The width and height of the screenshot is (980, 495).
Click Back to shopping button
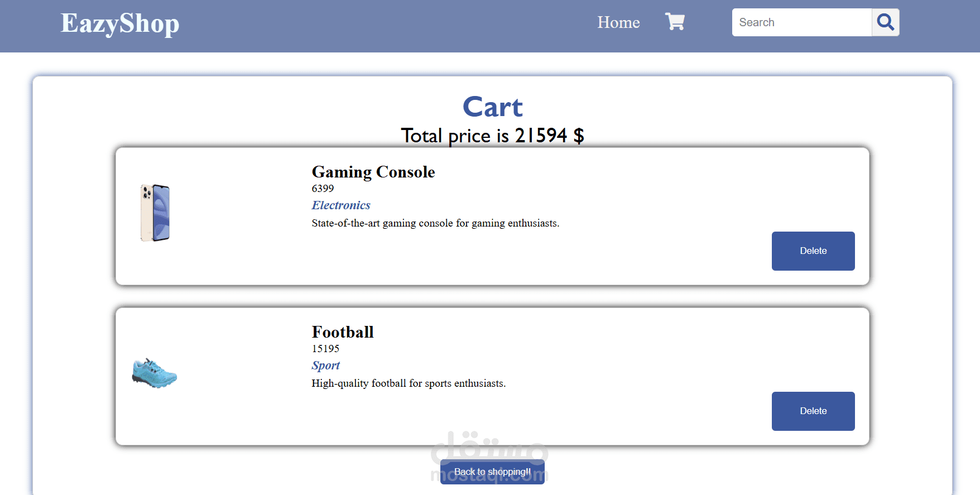click(492, 472)
